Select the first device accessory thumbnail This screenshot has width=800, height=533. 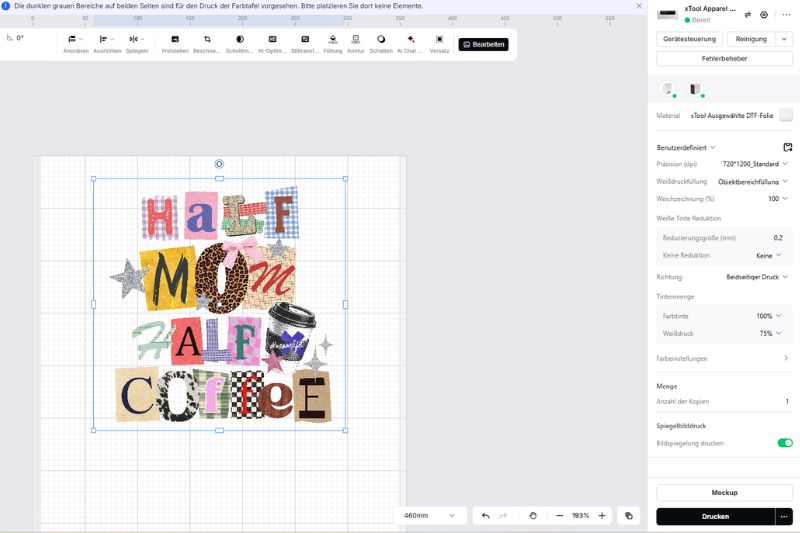click(x=667, y=89)
